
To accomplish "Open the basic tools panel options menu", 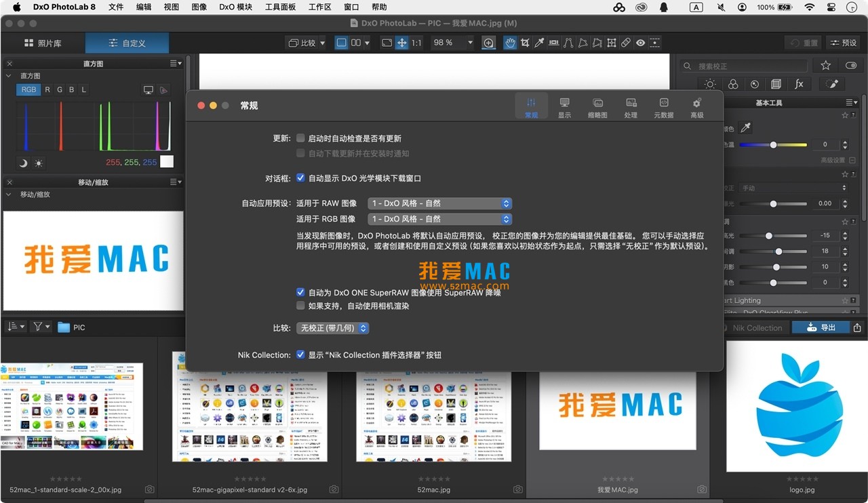I will [852, 103].
